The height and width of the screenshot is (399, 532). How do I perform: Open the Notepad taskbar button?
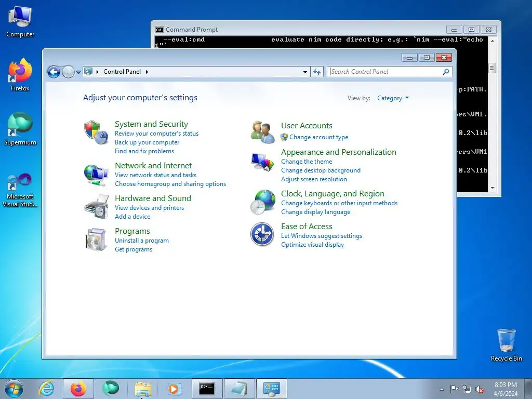(239, 389)
